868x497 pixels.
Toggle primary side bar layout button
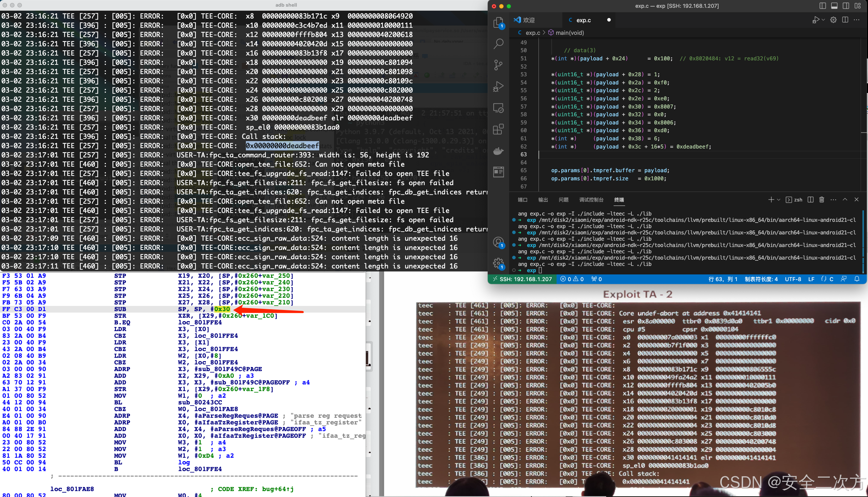pos(823,6)
